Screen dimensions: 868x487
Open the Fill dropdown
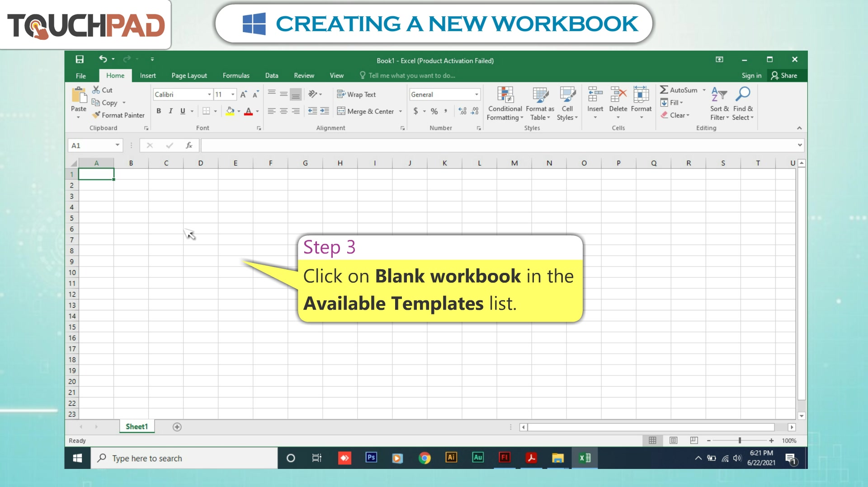click(x=672, y=103)
